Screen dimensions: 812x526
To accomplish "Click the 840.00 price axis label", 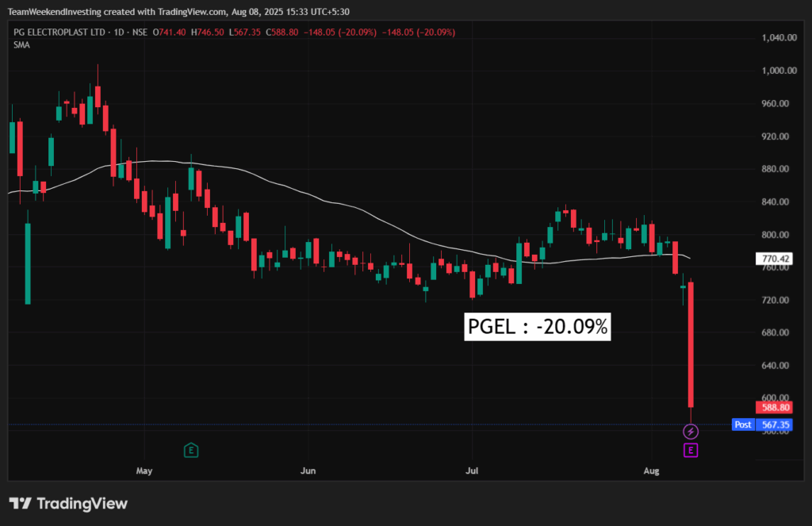I will 776,202.
